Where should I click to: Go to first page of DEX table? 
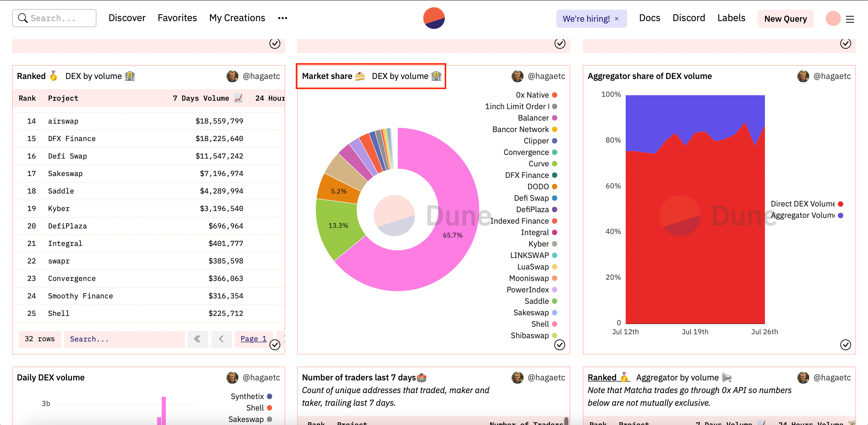197,339
